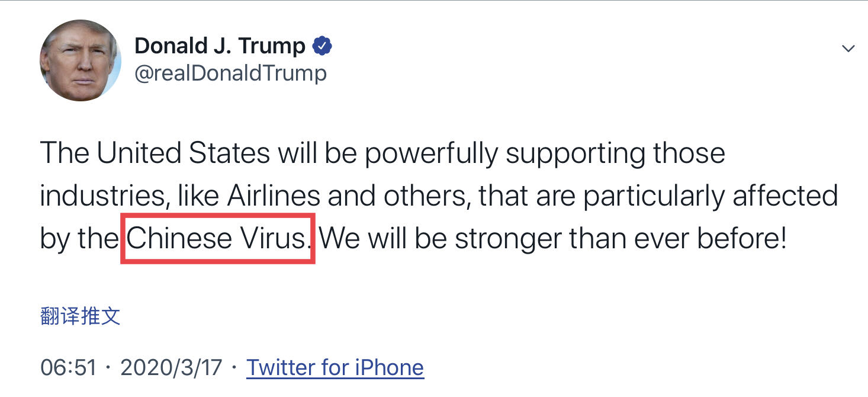Click the 2020/3/17 tweet date
This screenshot has height=397, width=868.
(x=171, y=367)
